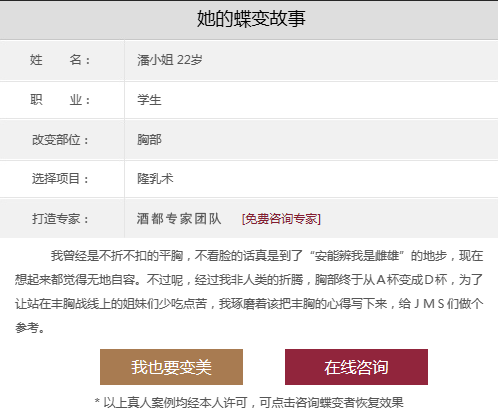Screen dimensions: 498x420
Task: Click the 职业 label
Action: (x=60, y=100)
